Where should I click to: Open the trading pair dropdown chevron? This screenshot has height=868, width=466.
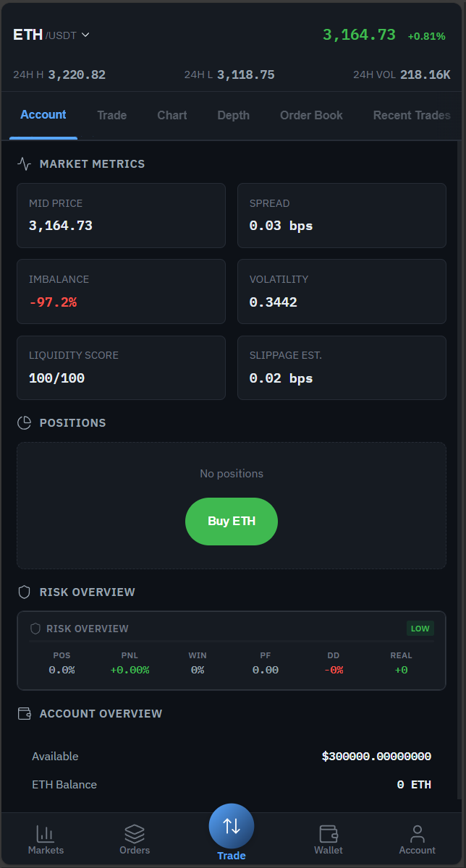tap(85, 34)
